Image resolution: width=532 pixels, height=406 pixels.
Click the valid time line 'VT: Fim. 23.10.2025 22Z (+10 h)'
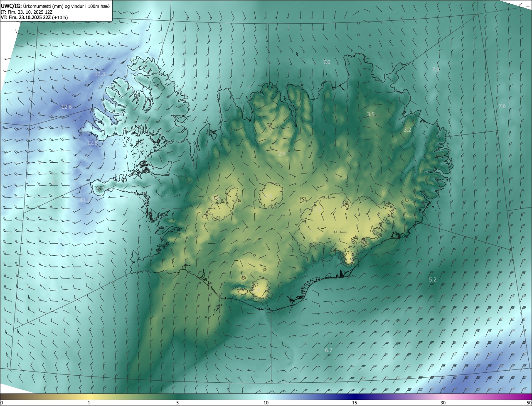point(34,17)
